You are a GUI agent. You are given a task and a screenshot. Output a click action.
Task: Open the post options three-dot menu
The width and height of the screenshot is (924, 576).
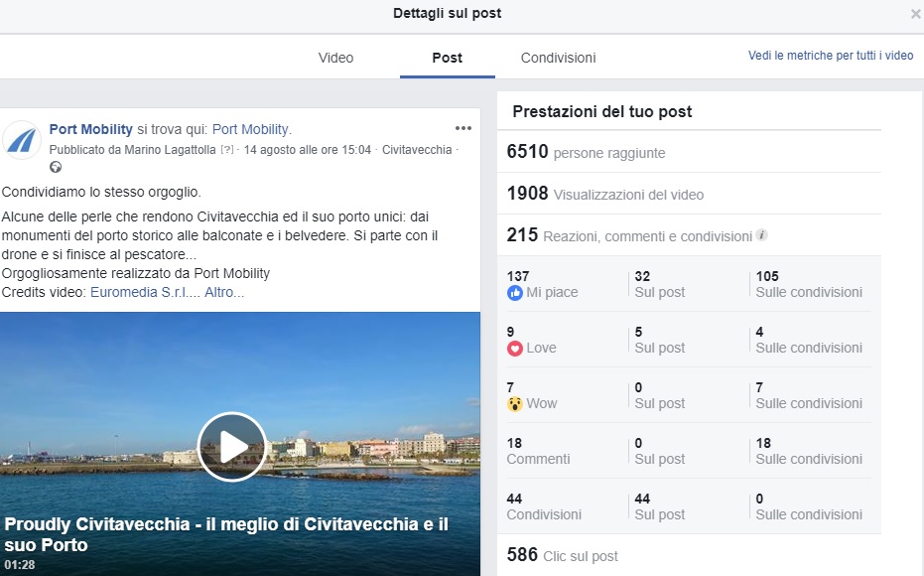point(463,128)
